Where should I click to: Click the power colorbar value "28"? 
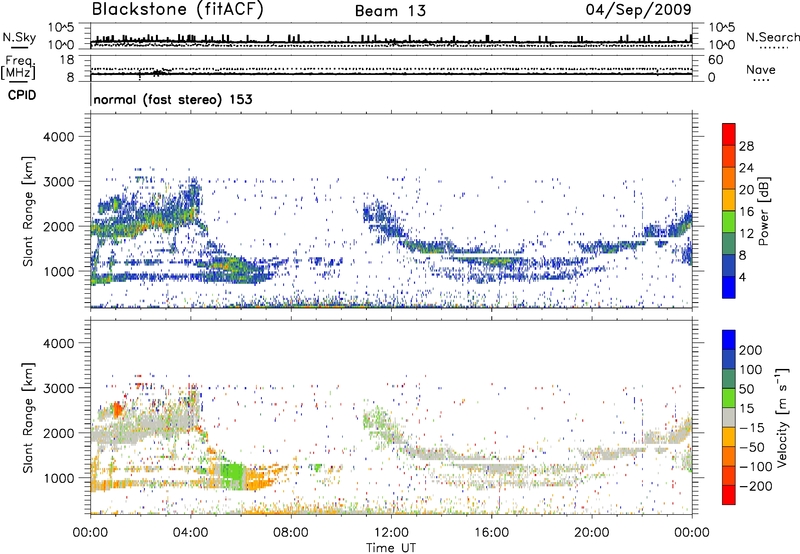(x=746, y=146)
